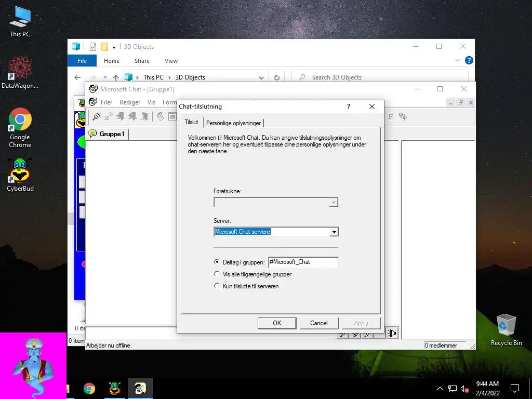Select the CyberBud desktop shortcut
The height and width of the screenshot is (399, 532).
click(x=20, y=175)
